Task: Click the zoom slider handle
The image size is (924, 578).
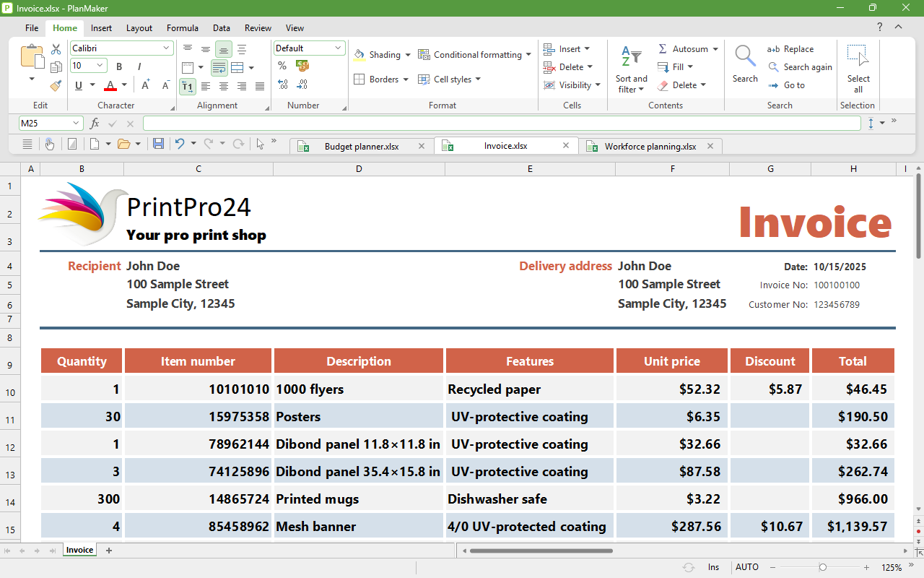Action: click(822, 568)
